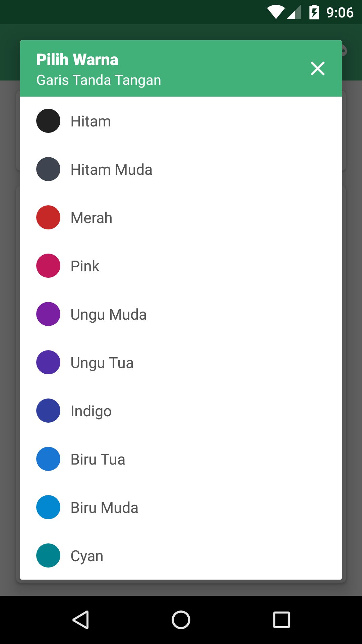The width and height of the screenshot is (362, 644).
Task: Select the Biru Tua blue swatch
Action: click(x=48, y=459)
